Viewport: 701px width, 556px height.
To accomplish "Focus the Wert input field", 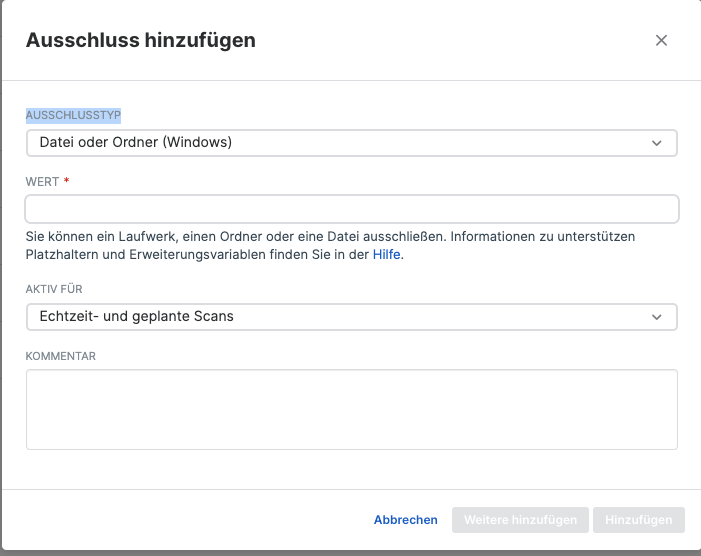I will tap(351, 209).
